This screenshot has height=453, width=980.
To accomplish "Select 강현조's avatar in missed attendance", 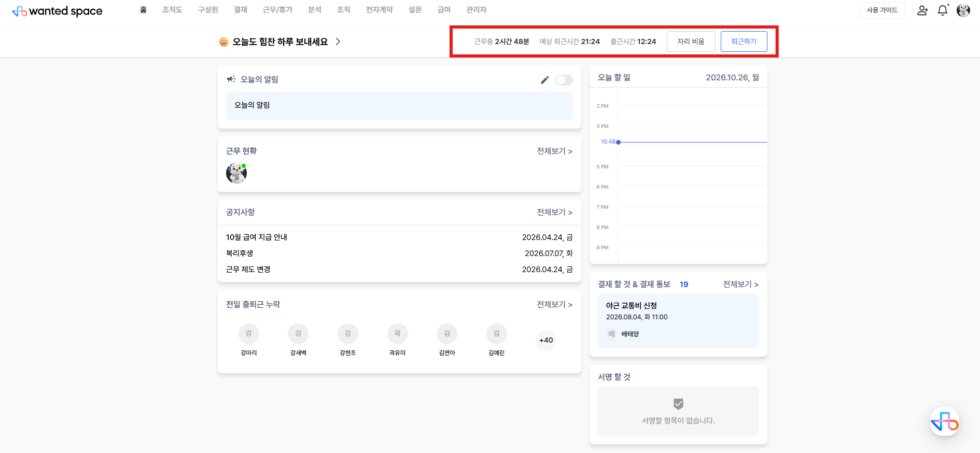I will pyautogui.click(x=348, y=333).
